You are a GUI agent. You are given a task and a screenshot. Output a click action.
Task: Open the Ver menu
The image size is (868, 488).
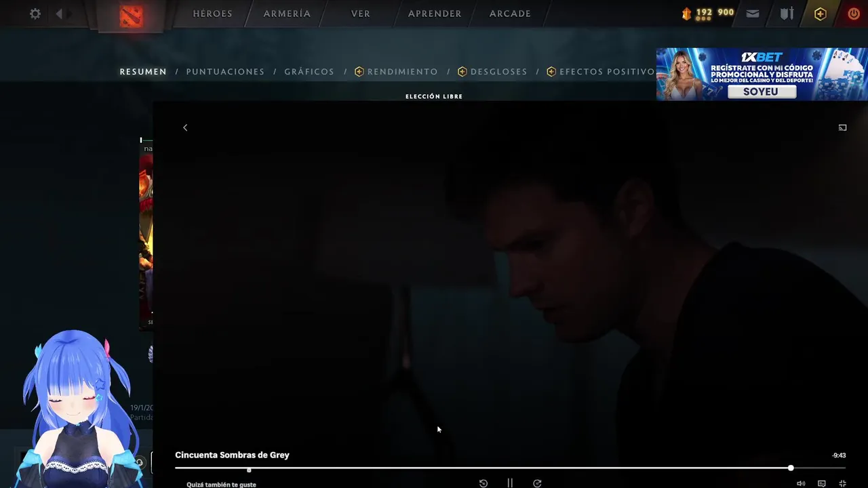tap(361, 14)
